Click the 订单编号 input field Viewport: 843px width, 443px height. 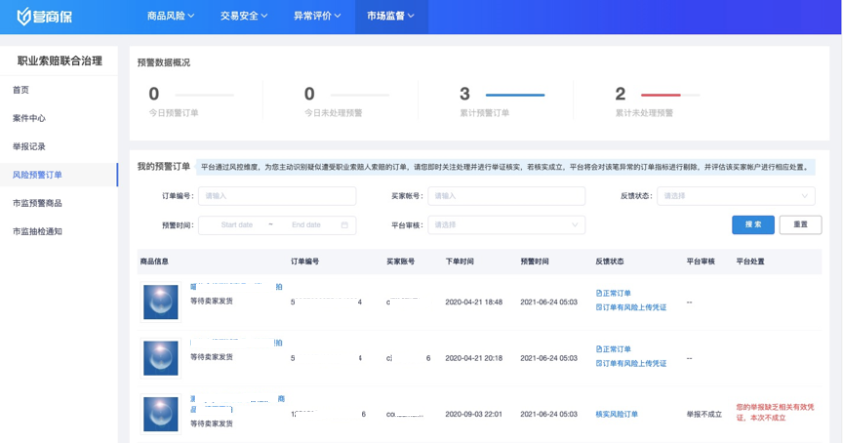pos(277,196)
